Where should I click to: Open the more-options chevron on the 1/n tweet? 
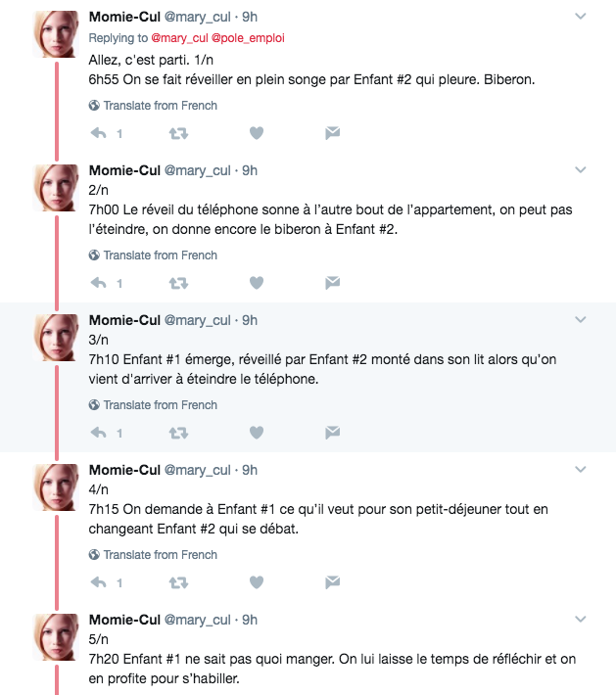click(580, 18)
